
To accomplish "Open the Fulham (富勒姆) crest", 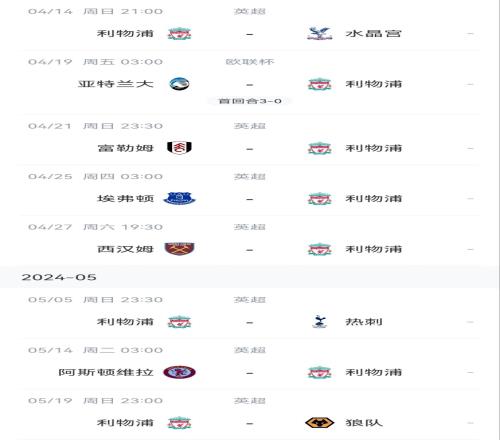I will click(x=179, y=148).
